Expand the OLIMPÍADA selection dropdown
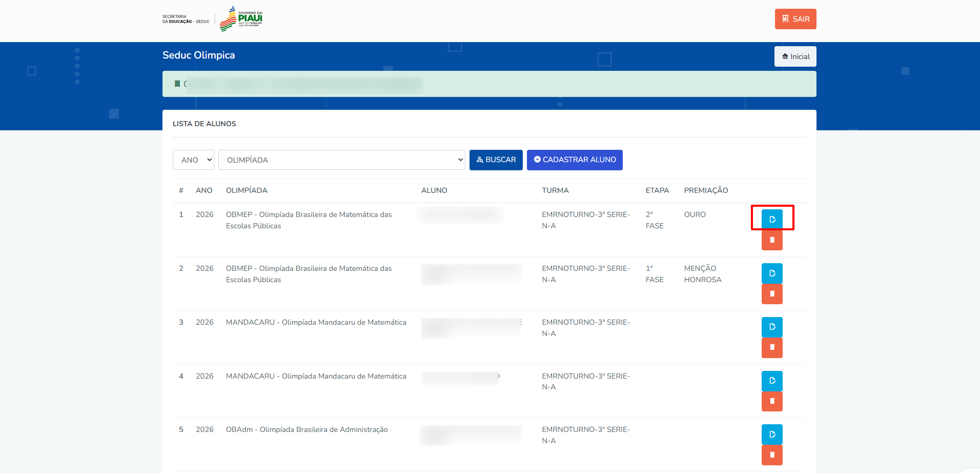 point(341,160)
